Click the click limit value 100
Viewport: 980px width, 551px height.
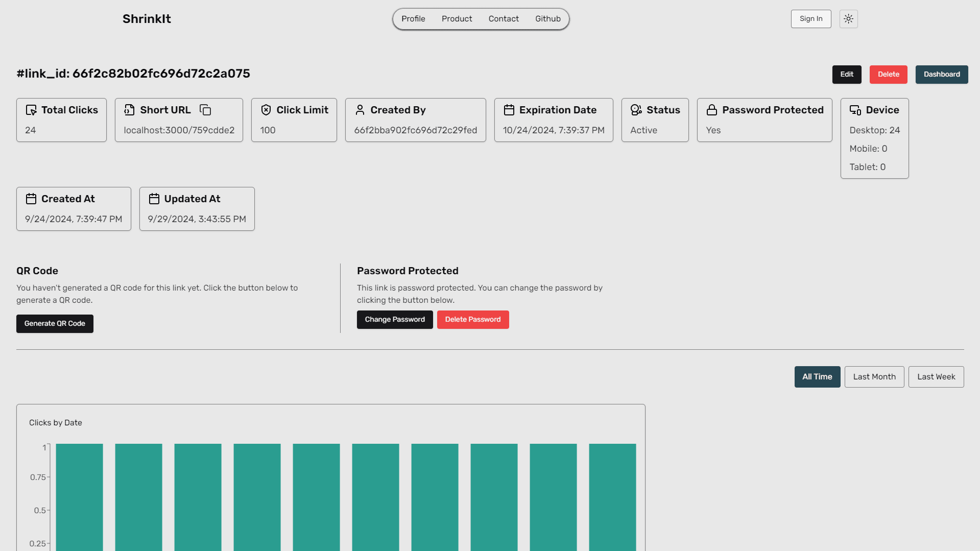tap(268, 130)
